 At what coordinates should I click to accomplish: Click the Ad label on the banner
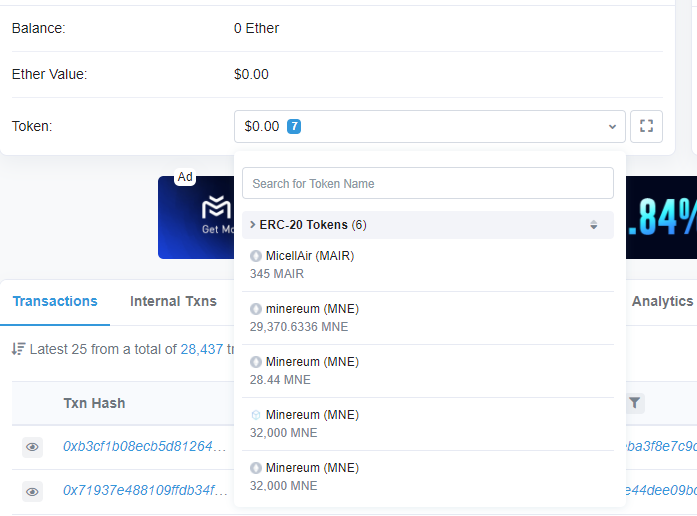tap(185, 177)
